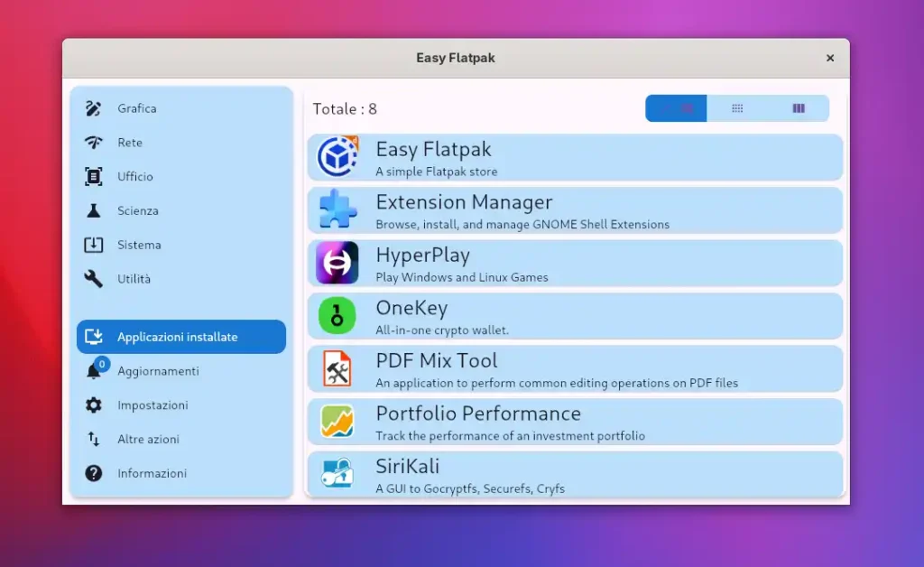Click the HyperPlay app icon

pos(337,263)
